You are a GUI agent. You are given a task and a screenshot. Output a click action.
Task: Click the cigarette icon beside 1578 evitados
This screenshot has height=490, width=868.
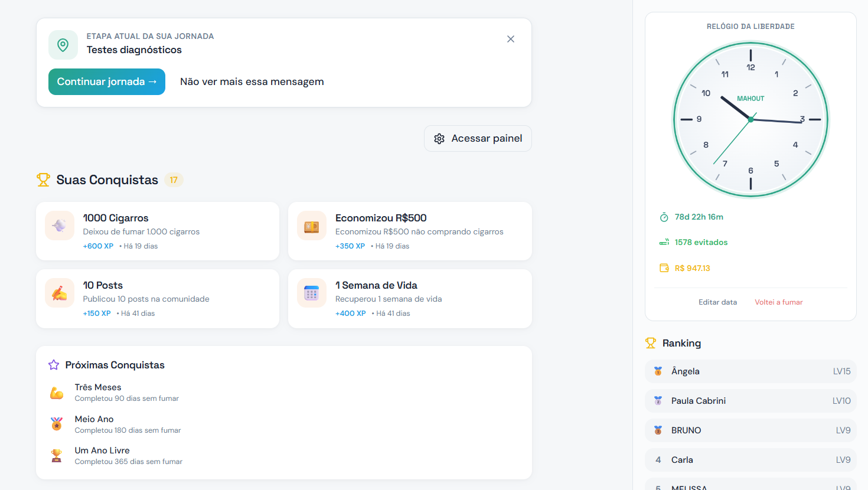click(664, 242)
